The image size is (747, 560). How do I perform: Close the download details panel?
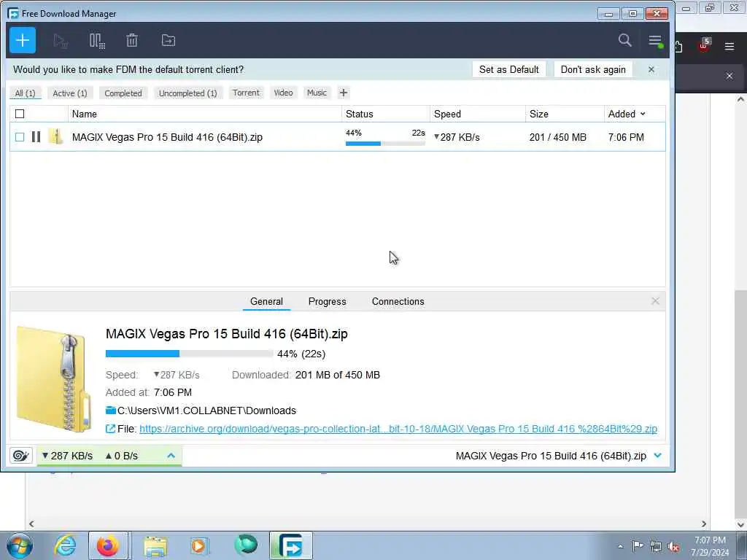656,301
